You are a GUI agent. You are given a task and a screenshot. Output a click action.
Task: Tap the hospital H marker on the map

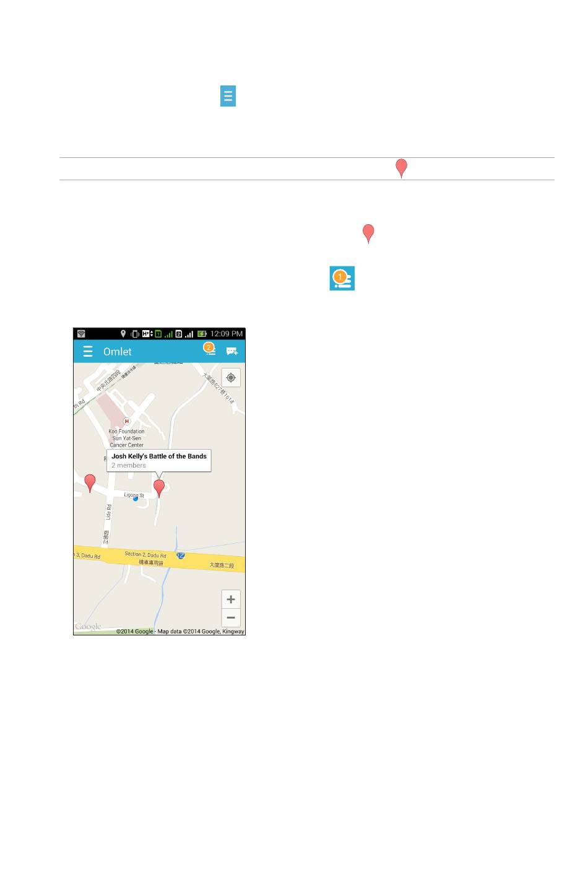127,422
